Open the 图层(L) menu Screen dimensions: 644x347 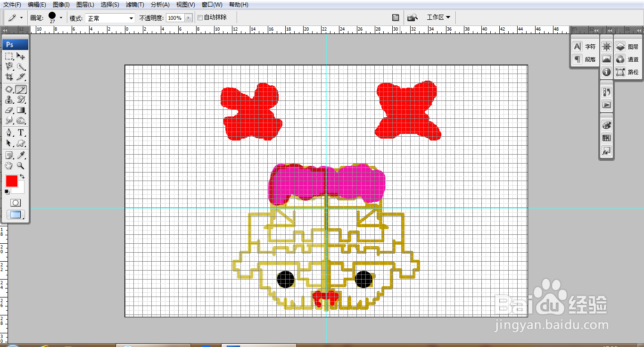(x=85, y=5)
